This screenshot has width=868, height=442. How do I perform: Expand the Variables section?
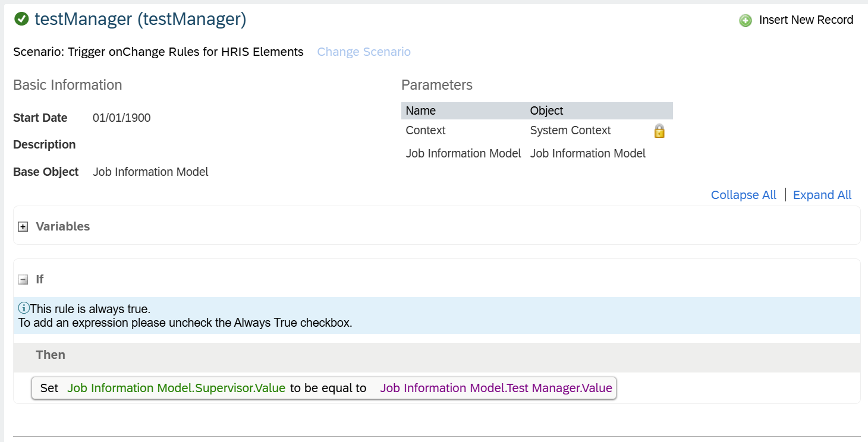23,226
